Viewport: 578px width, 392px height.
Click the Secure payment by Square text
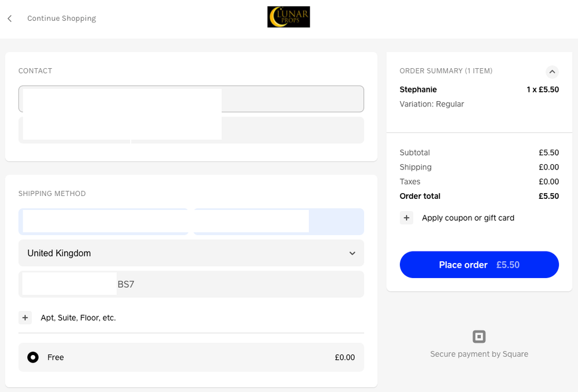(479, 354)
